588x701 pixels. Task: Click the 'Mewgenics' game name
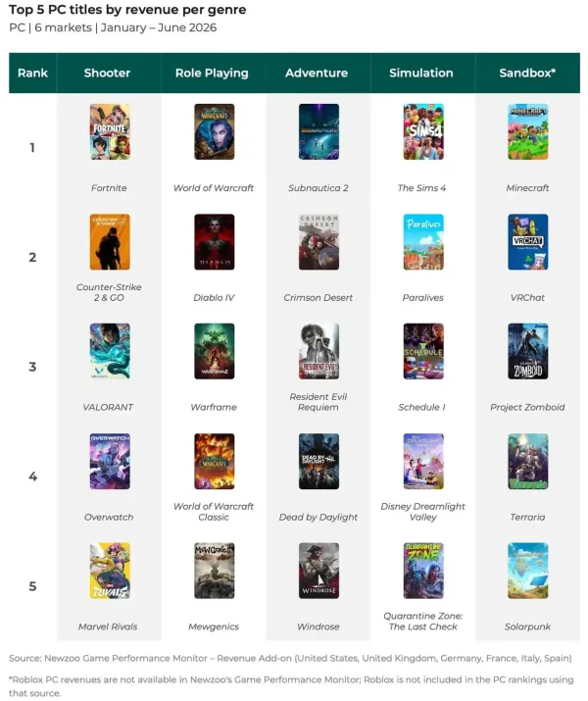tap(214, 626)
